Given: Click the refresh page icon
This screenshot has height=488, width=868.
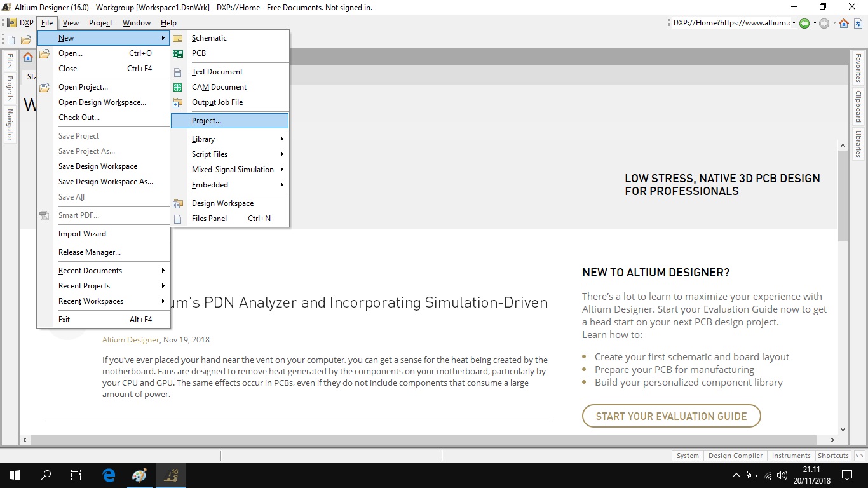Looking at the screenshot, I should tap(858, 24).
